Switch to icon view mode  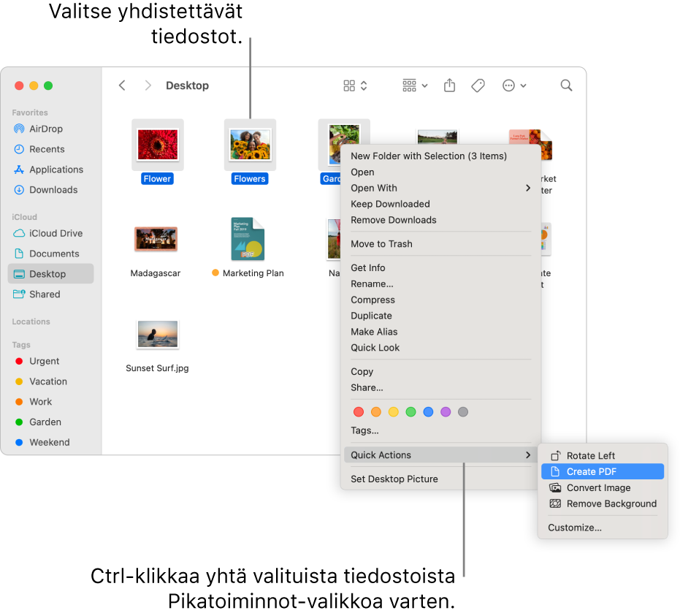click(349, 85)
